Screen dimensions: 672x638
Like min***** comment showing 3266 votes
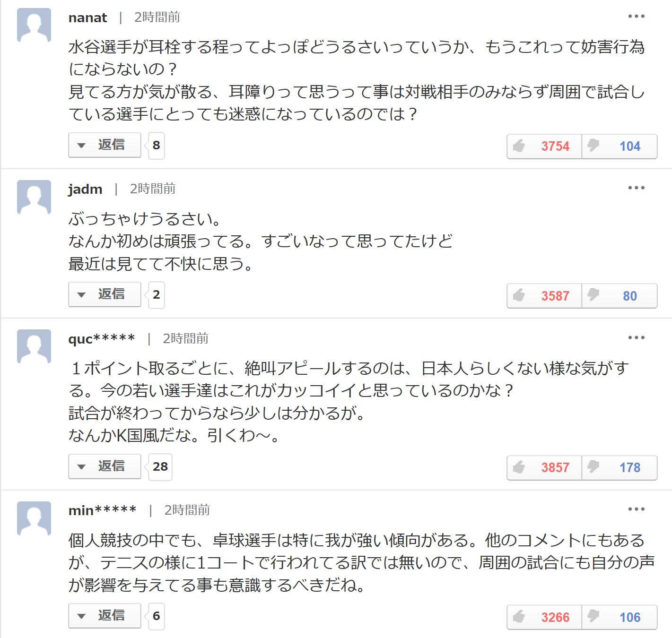coord(544,617)
